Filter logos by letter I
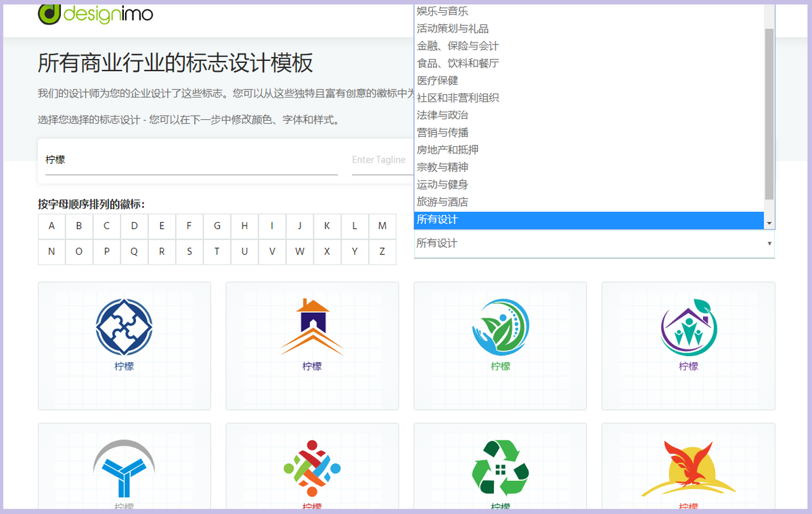 click(x=272, y=226)
